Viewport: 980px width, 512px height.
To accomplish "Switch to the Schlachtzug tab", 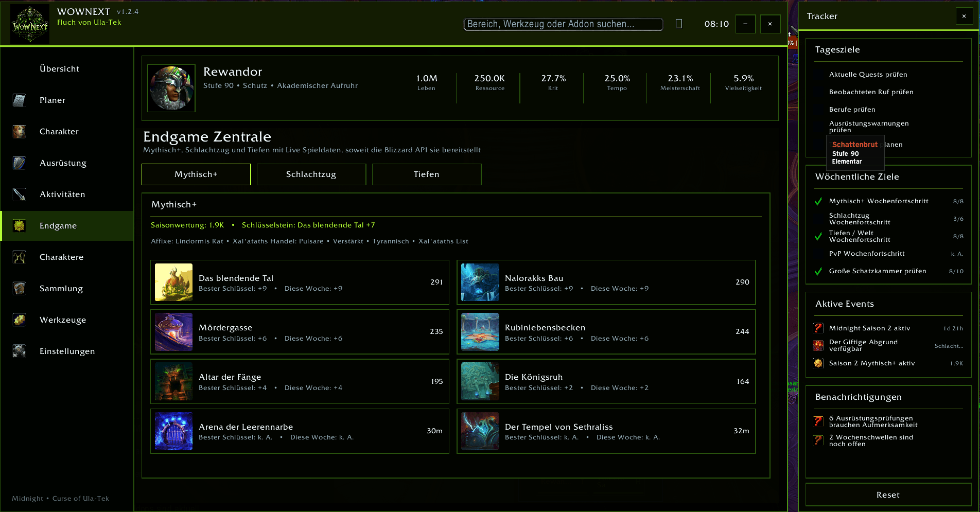I will pos(311,174).
